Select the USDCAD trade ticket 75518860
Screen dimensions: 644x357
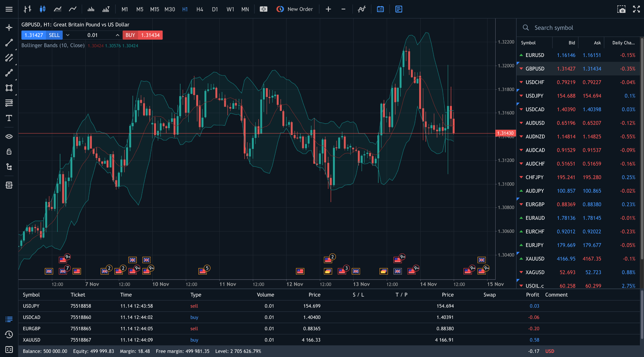[x=329, y=317]
